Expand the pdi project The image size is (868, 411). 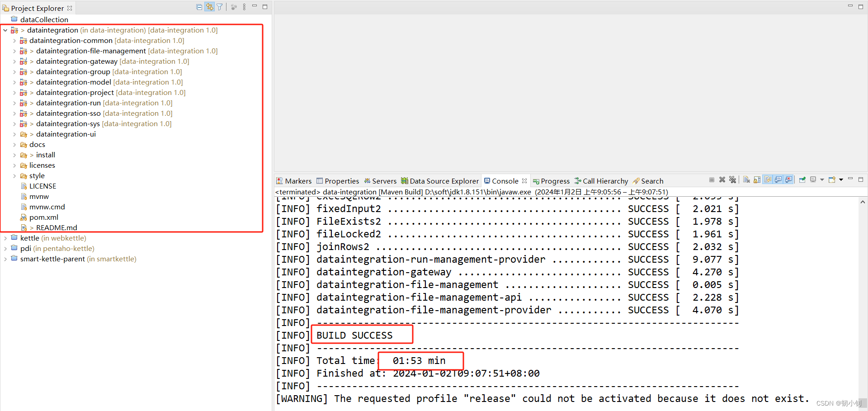pos(5,249)
